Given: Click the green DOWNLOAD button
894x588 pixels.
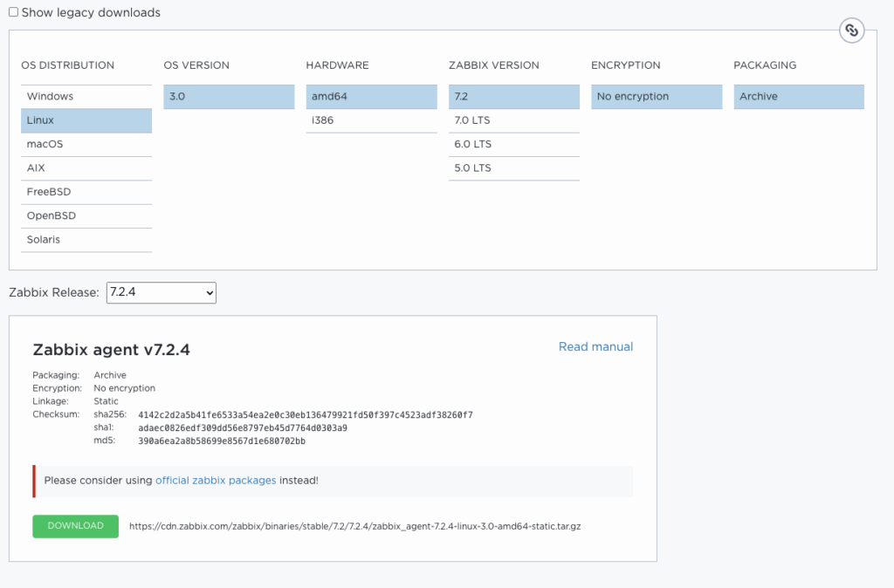Looking at the screenshot, I should point(76,526).
